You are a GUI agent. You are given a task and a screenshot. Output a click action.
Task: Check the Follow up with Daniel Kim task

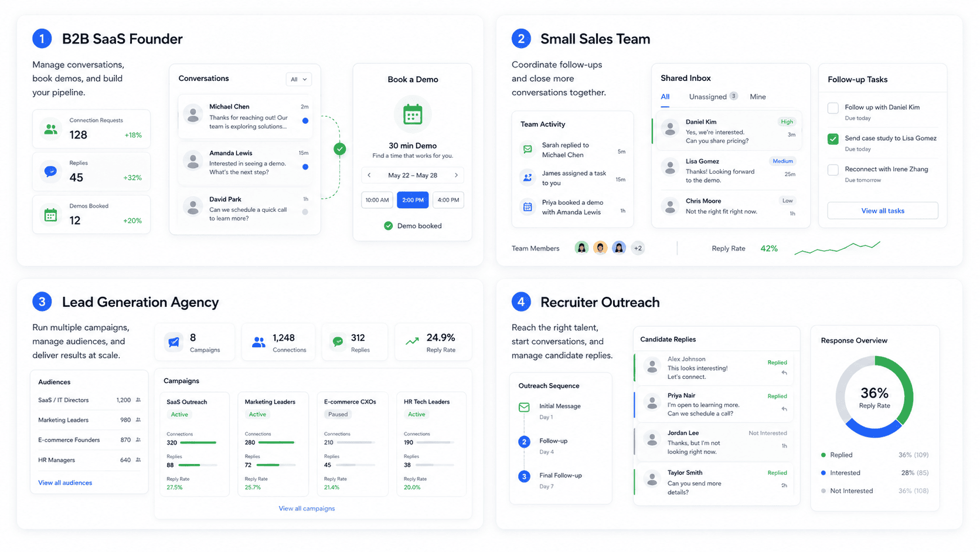click(x=833, y=108)
